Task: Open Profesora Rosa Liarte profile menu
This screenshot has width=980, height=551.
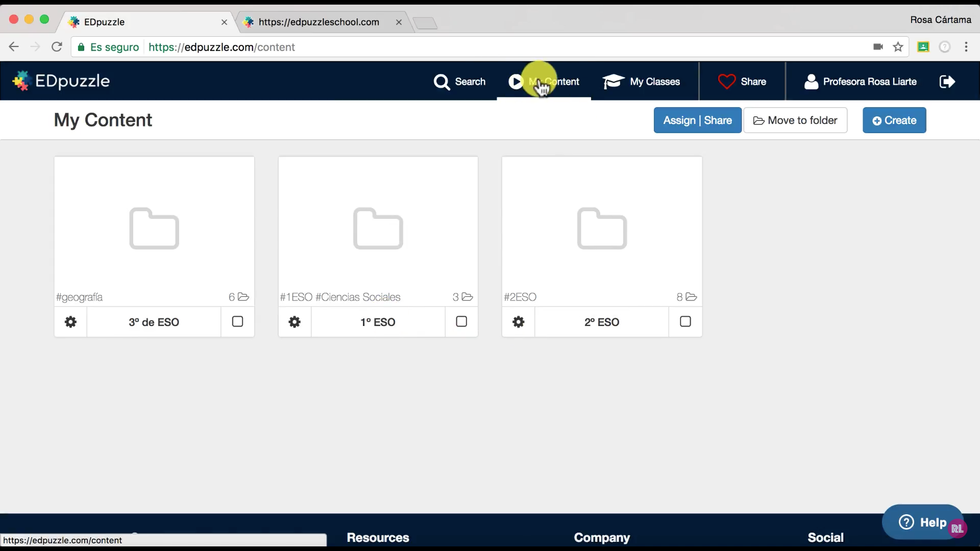Action: tap(861, 82)
